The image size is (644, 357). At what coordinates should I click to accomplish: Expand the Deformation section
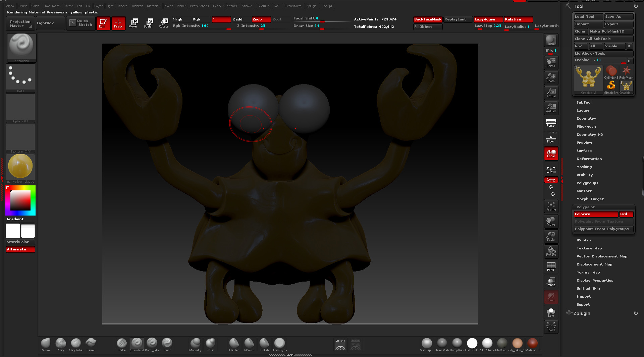[x=589, y=159]
